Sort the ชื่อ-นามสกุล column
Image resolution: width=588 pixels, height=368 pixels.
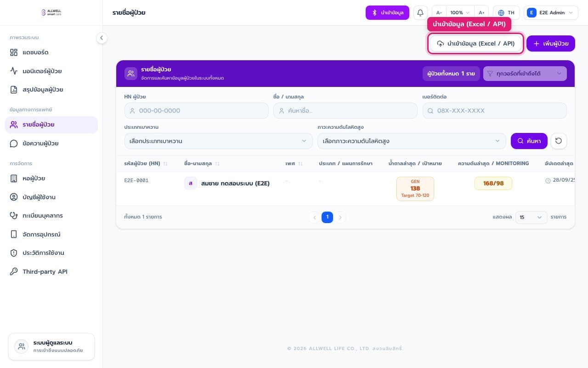tap(217, 164)
